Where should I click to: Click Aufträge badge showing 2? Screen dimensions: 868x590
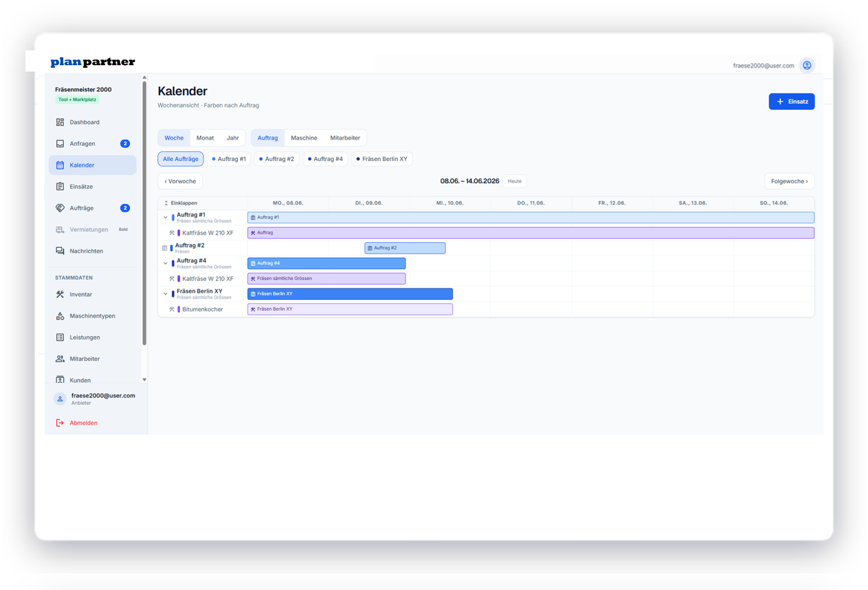pos(125,208)
